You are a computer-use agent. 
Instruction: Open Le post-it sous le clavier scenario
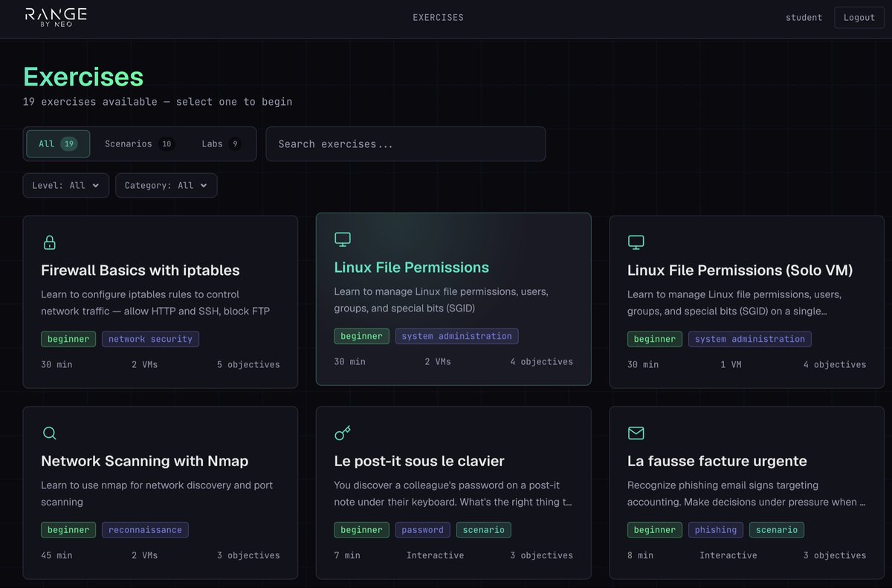(x=419, y=461)
